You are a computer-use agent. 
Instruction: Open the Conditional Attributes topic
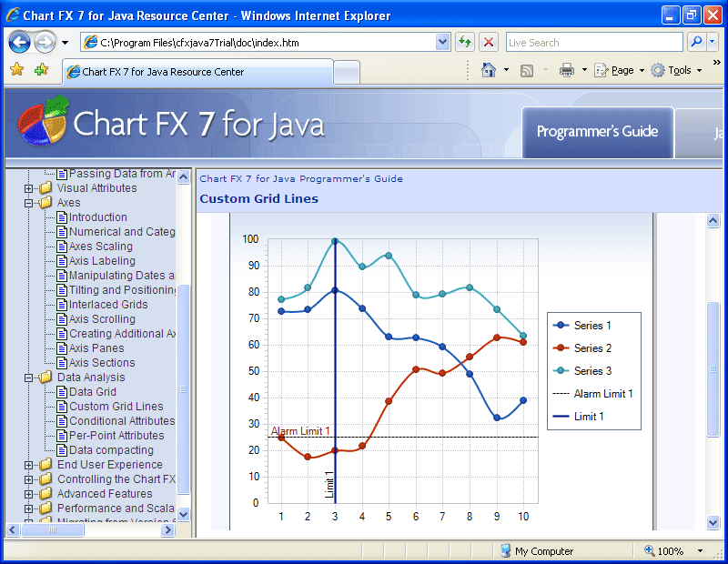[x=122, y=421]
